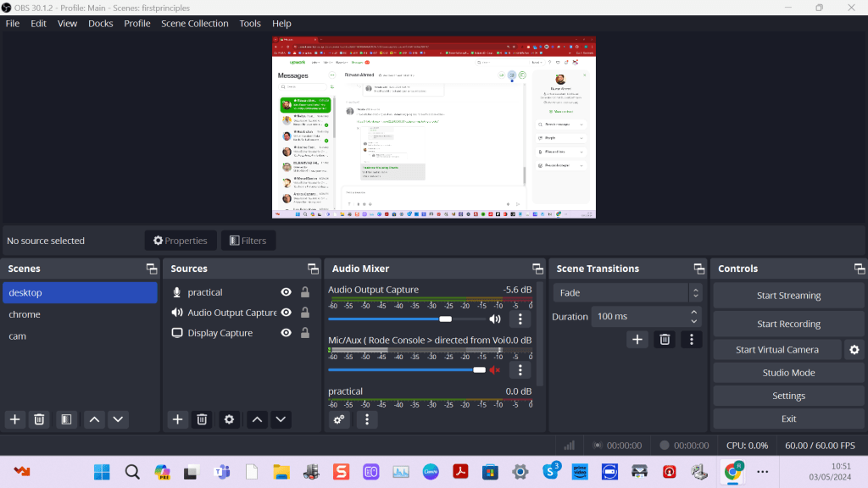Open the Edit menu
Image resolution: width=868 pixels, height=488 pixels.
[x=38, y=23]
